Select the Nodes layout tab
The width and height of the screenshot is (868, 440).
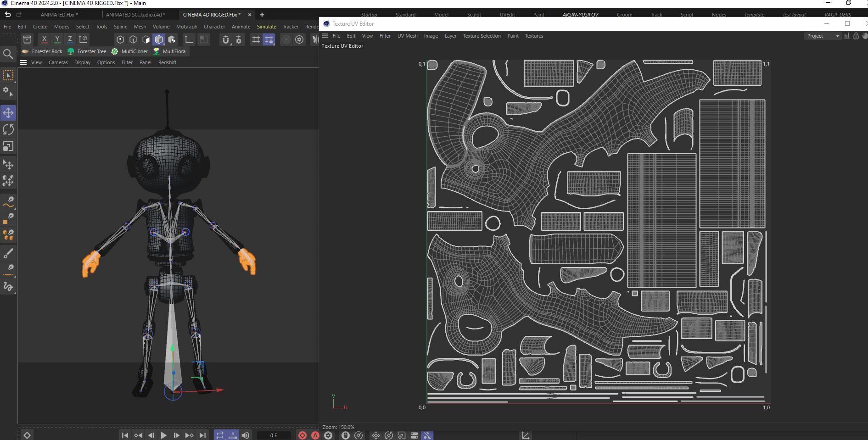[719, 15]
